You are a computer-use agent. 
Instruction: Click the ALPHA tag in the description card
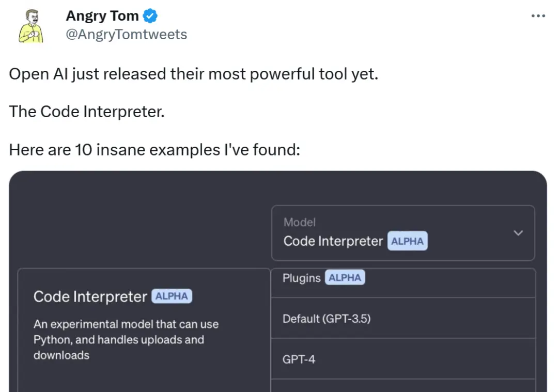172,296
